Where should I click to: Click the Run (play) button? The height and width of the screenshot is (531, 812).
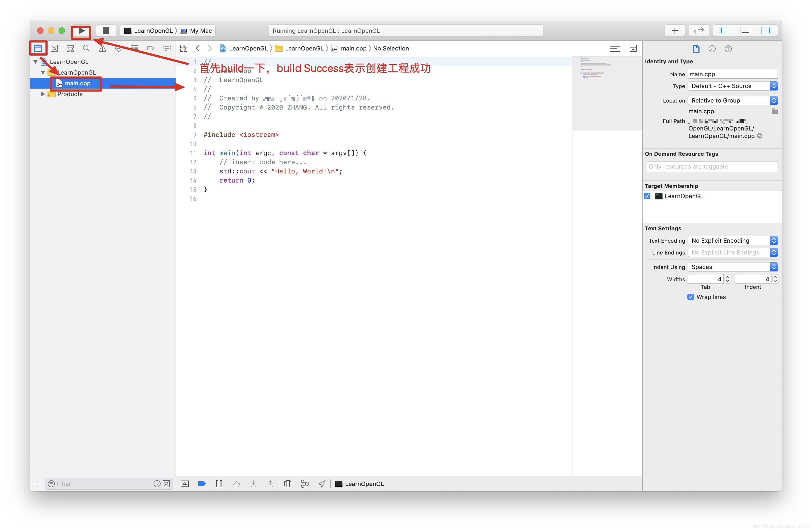pos(81,31)
